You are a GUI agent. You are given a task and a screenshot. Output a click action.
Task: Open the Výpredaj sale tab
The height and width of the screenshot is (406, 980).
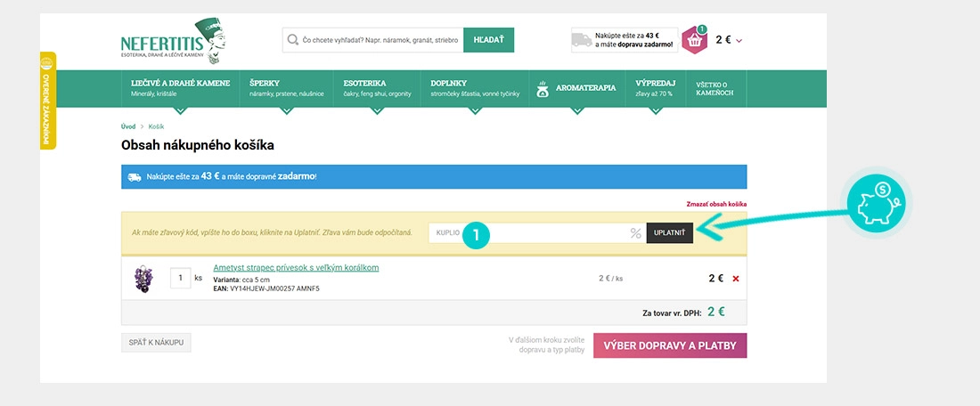pos(655,87)
